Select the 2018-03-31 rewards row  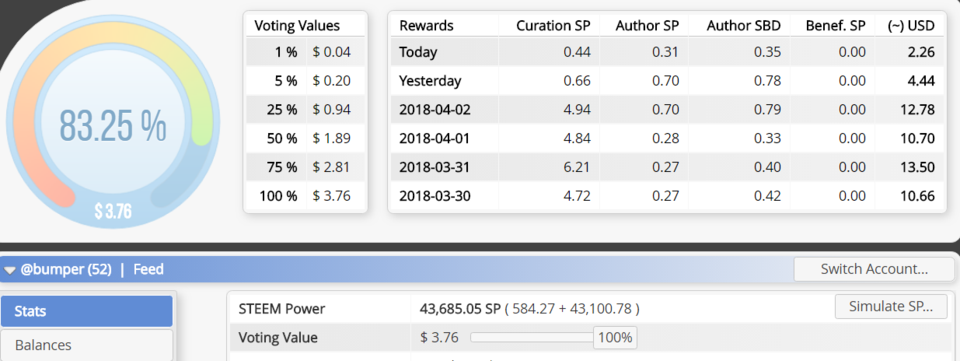[667, 167]
